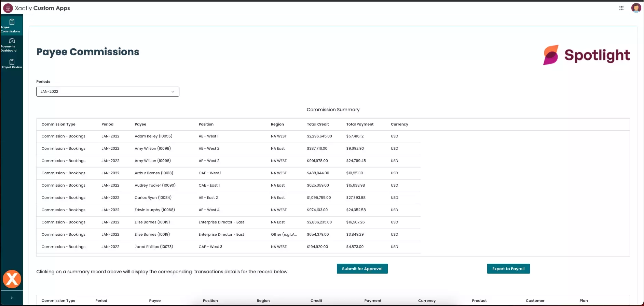Click the CAE - West 1 position cell

click(x=210, y=173)
